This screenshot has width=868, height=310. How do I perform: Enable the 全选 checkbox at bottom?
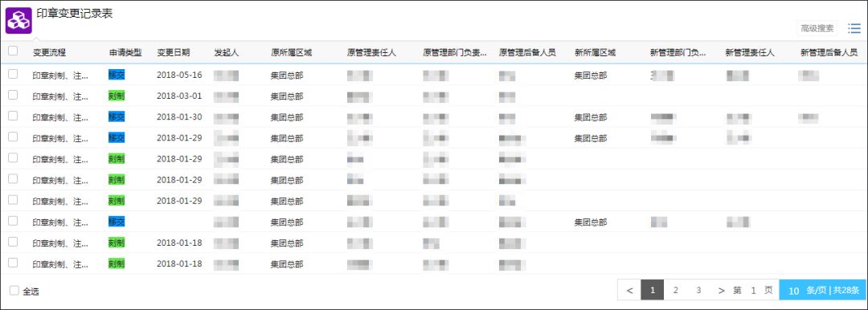tap(14, 291)
